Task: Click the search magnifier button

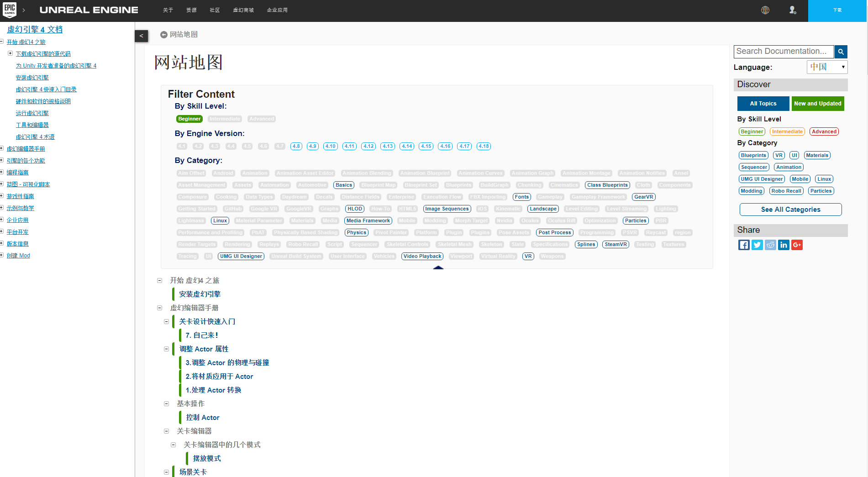Action: click(841, 52)
